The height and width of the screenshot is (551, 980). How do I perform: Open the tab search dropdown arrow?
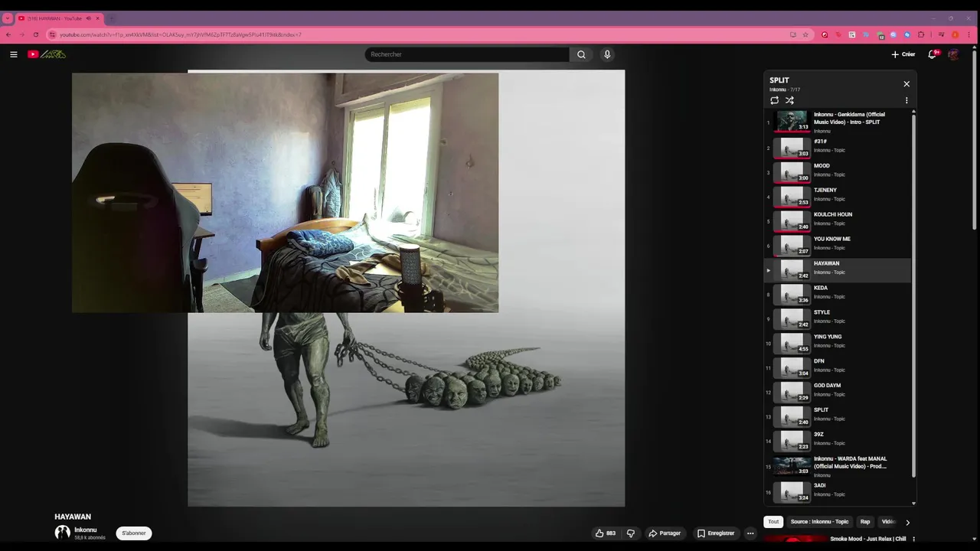[8, 18]
